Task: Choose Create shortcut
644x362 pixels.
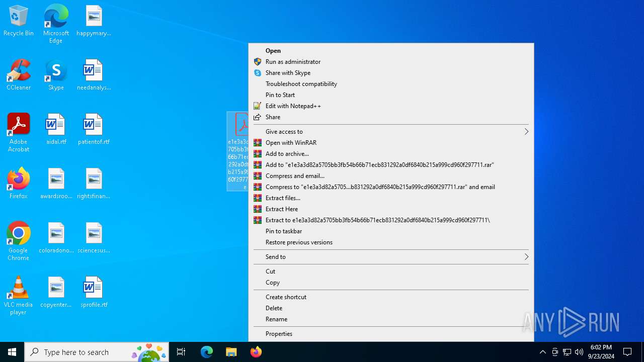Action: tap(391, 297)
